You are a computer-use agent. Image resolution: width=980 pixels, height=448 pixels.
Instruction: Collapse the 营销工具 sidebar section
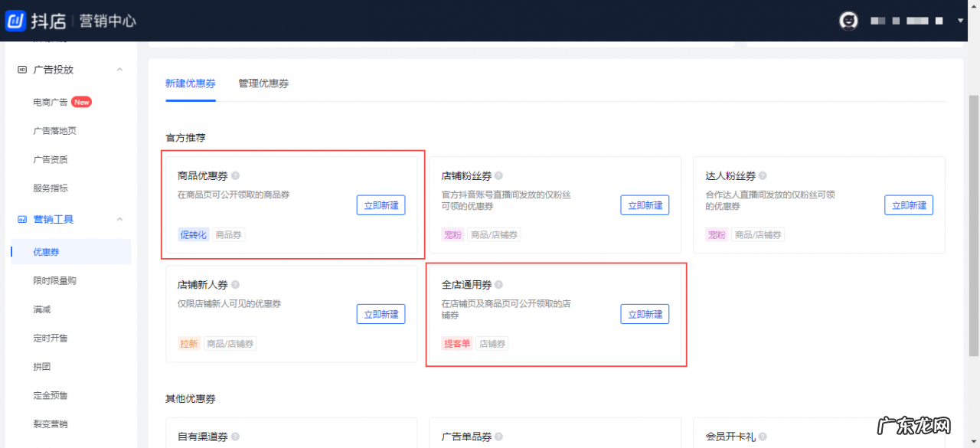click(x=119, y=219)
